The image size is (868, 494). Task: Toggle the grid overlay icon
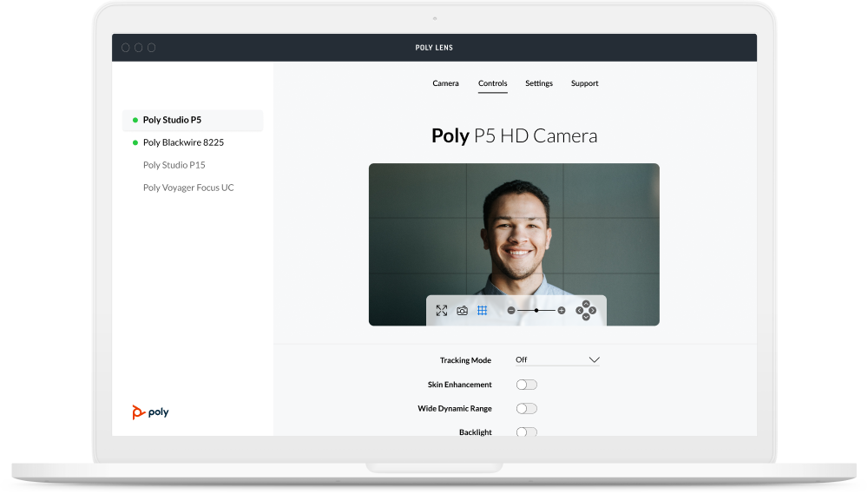482,311
